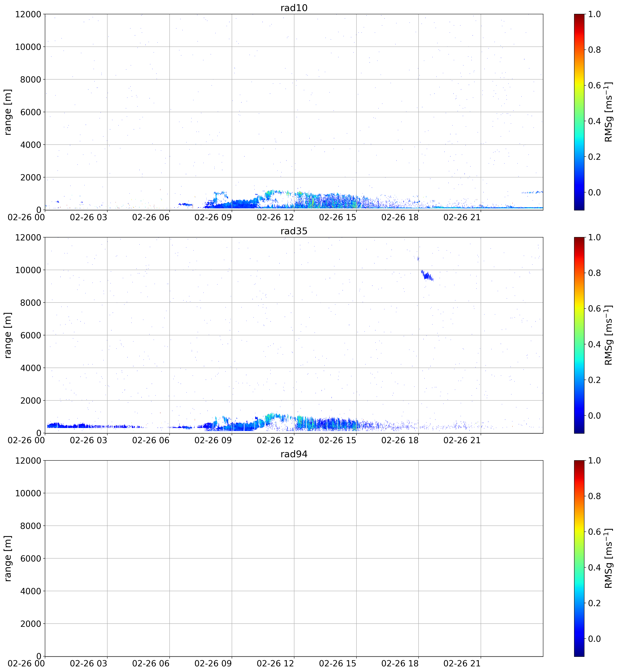Image resolution: width=618 pixels, height=672 pixels.
Task: Click the 02-26 21 x-tick under rad35
Action: click(462, 440)
